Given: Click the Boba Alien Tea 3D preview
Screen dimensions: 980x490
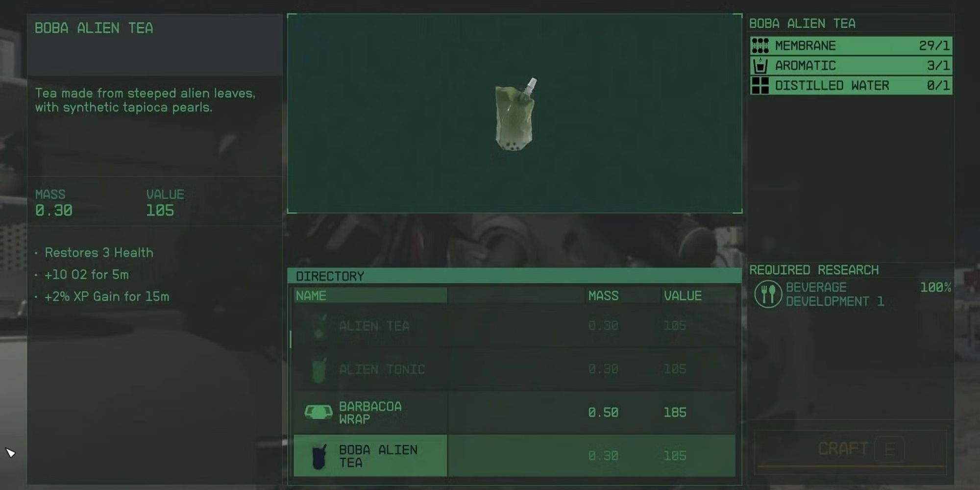Looking at the screenshot, I should click(514, 114).
